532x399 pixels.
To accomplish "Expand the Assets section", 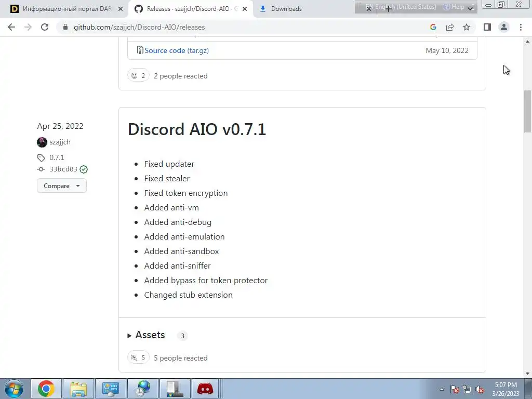I will [147, 335].
